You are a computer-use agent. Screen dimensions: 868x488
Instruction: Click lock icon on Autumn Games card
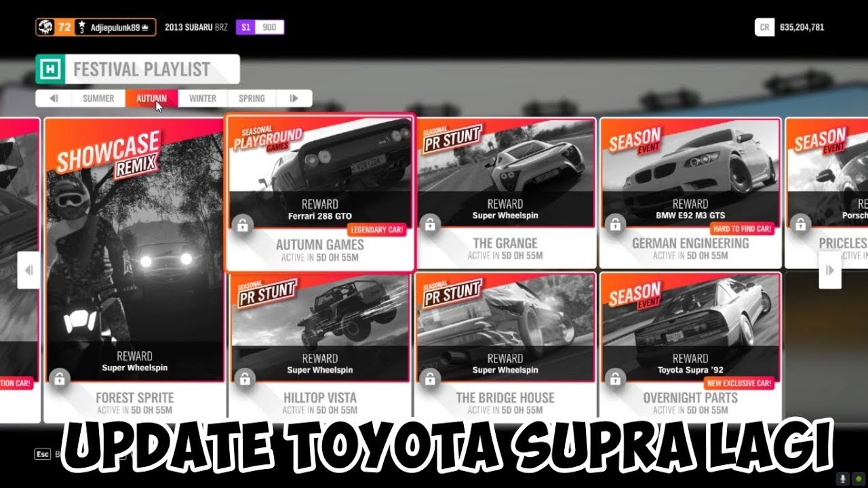pyautogui.click(x=242, y=226)
